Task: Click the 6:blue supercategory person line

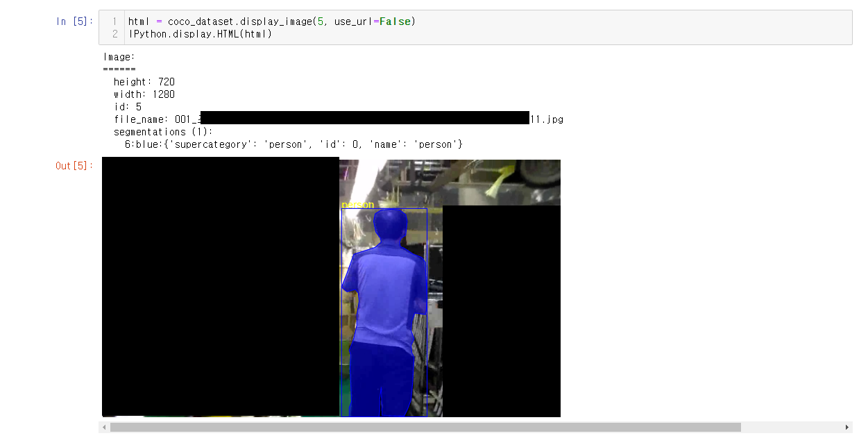Action: pos(293,144)
